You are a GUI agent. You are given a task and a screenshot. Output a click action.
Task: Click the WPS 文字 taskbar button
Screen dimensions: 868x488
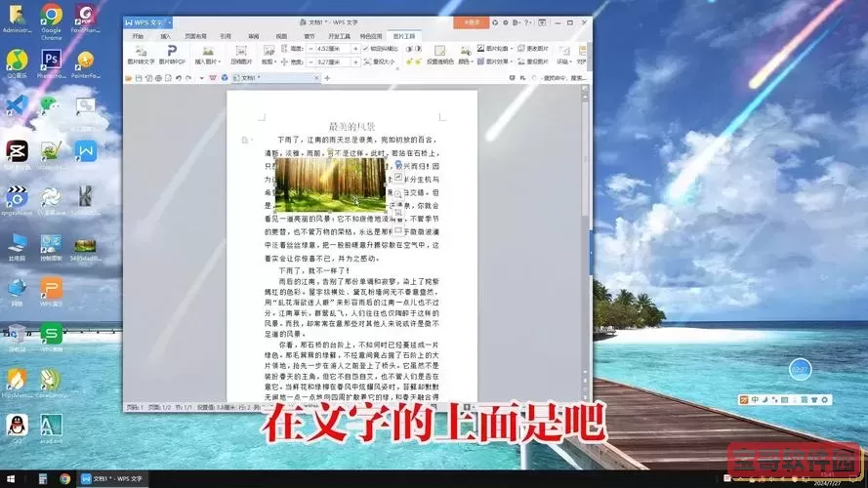pyautogui.click(x=112, y=478)
